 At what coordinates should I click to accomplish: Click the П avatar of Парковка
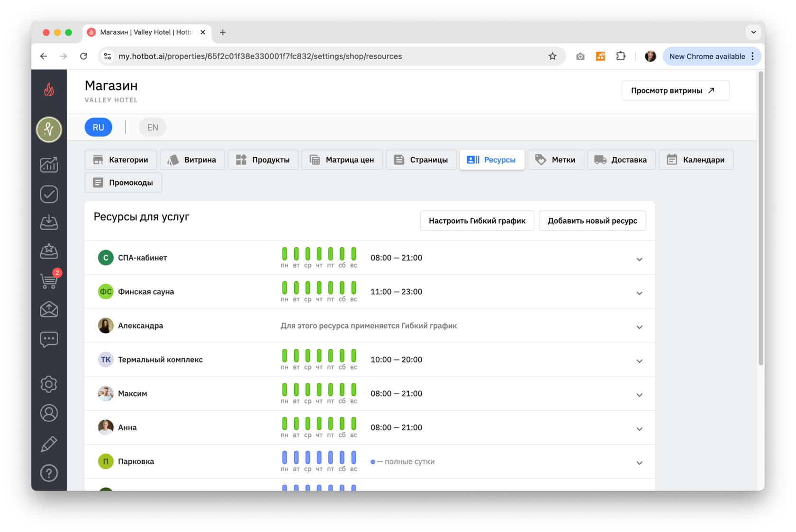(106, 461)
